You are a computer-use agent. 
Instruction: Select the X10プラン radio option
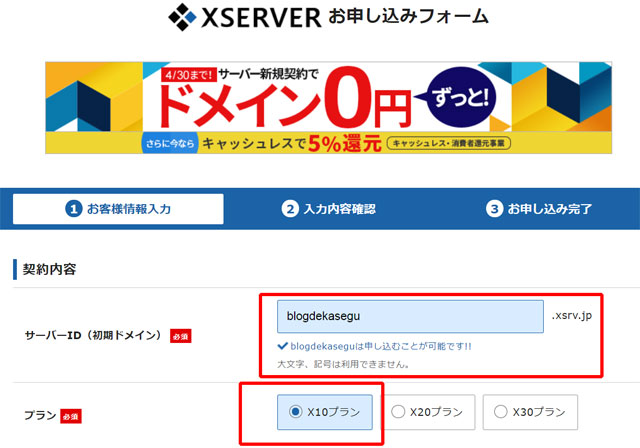[x=294, y=411]
